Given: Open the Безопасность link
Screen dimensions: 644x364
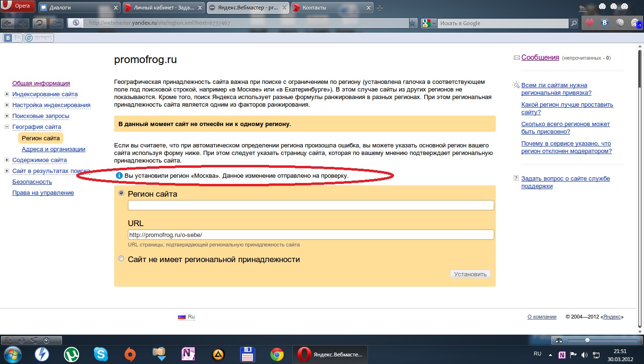Looking at the screenshot, I should pos(32,182).
